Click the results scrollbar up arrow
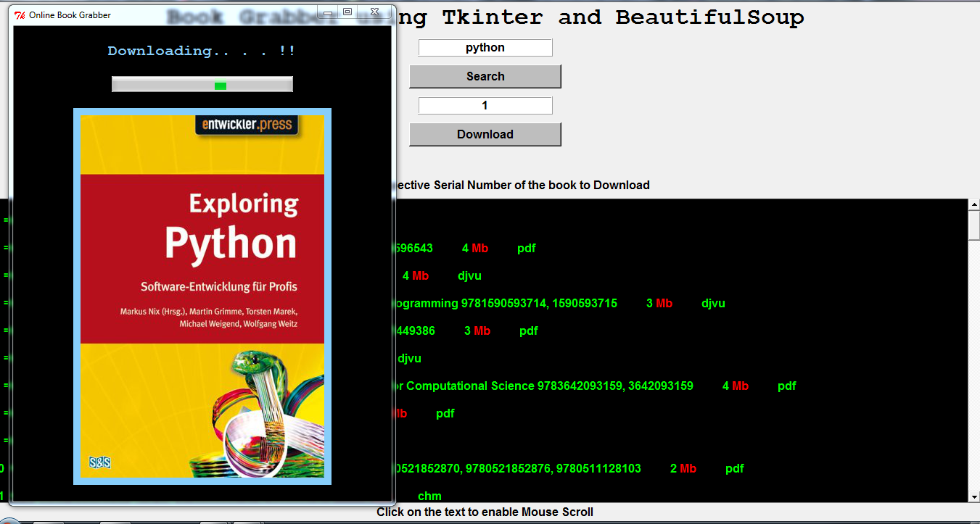Screen dimensions: 980x524 tap(974, 205)
